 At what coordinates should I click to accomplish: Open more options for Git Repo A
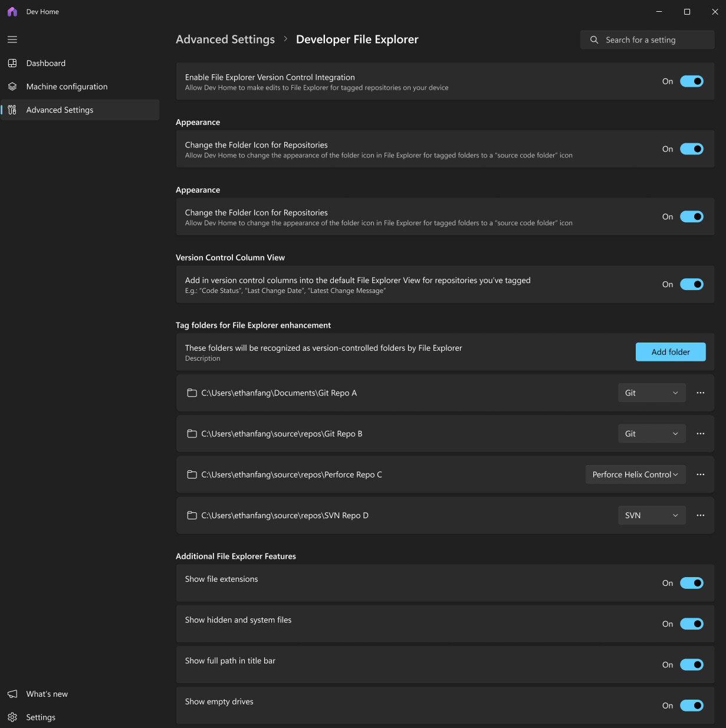pyautogui.click(x=700, y=393)
